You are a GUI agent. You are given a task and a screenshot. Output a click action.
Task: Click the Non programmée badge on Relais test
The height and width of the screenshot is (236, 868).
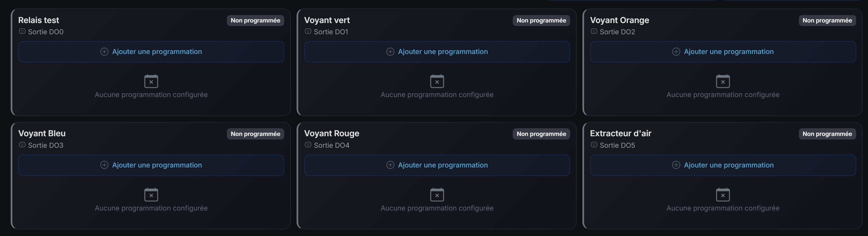[255, 21]
